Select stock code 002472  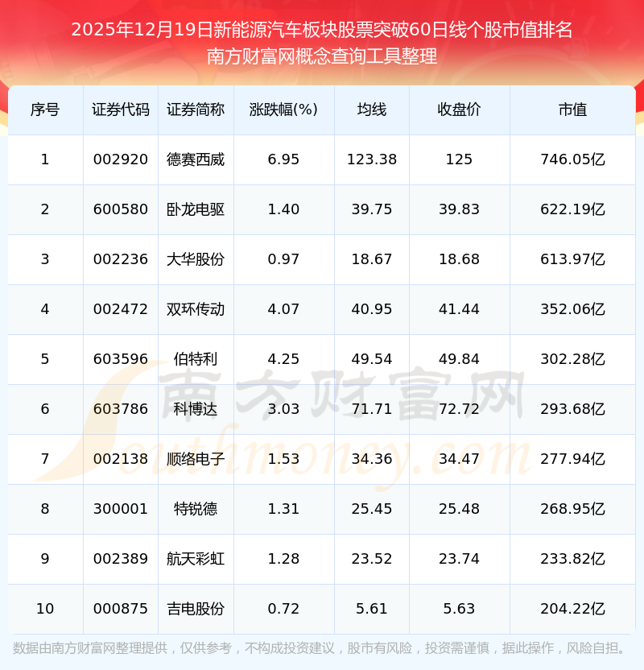(x=121, y=309)
